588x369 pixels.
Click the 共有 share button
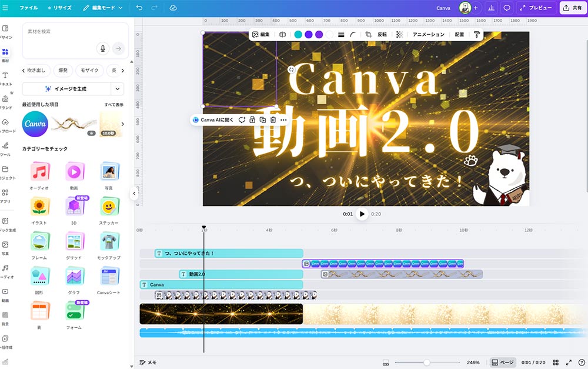573,8
